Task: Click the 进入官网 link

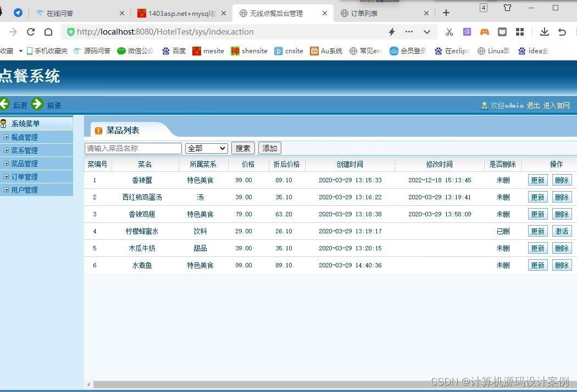Action: [x=556, y=106]
